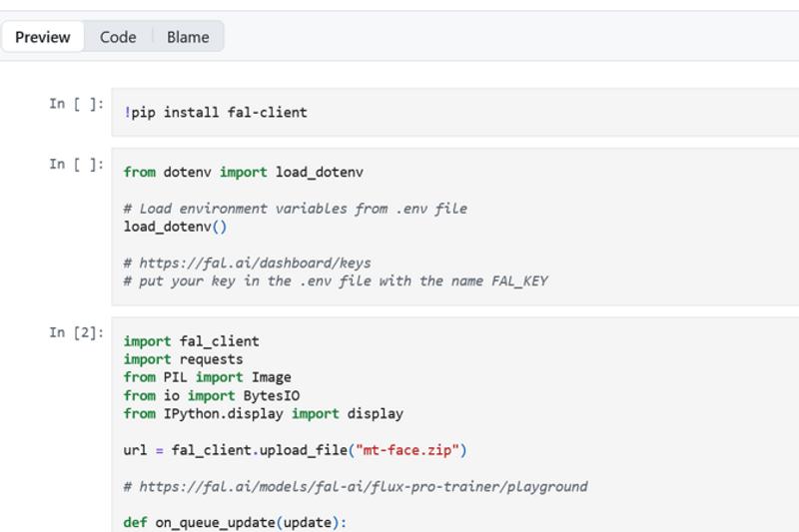This screenshot has width=799, height=532.
Task: Click the 'from dotenv import load_dotenv' line
Action: click(243, 172)
